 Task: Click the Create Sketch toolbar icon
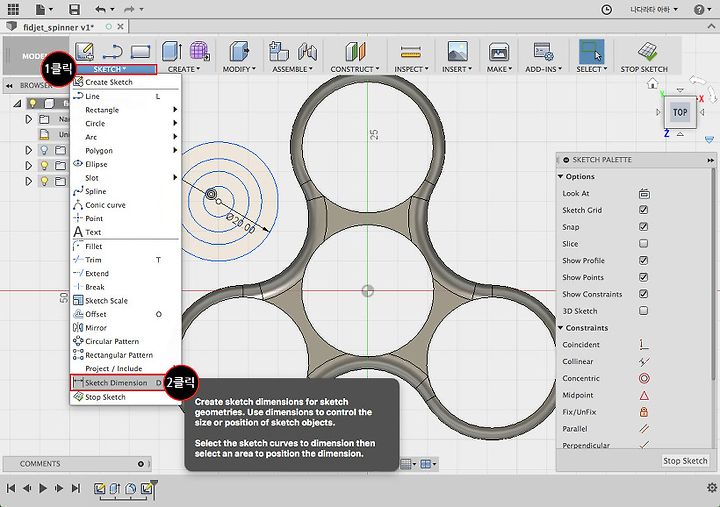[84, 51]
